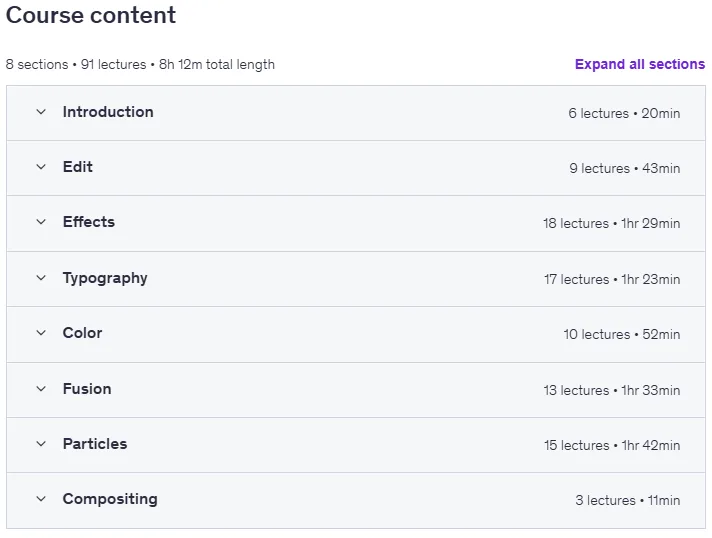Expand the Typography section chevron
Image resolution: width=712 pixels, height=538 pixels.
coord(41,278)
